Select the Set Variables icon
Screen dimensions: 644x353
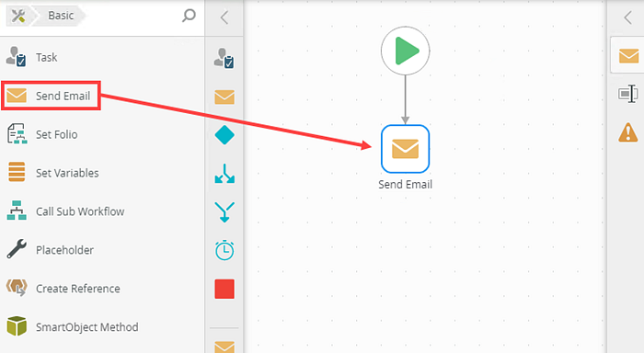(17, 172)
